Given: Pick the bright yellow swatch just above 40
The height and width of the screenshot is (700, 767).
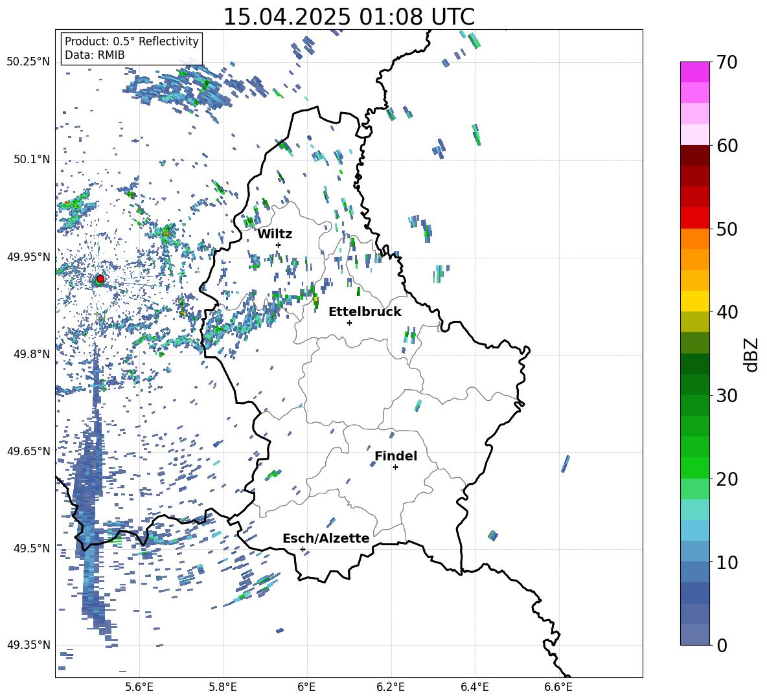Looking at the screenshot, I should 694,302.
